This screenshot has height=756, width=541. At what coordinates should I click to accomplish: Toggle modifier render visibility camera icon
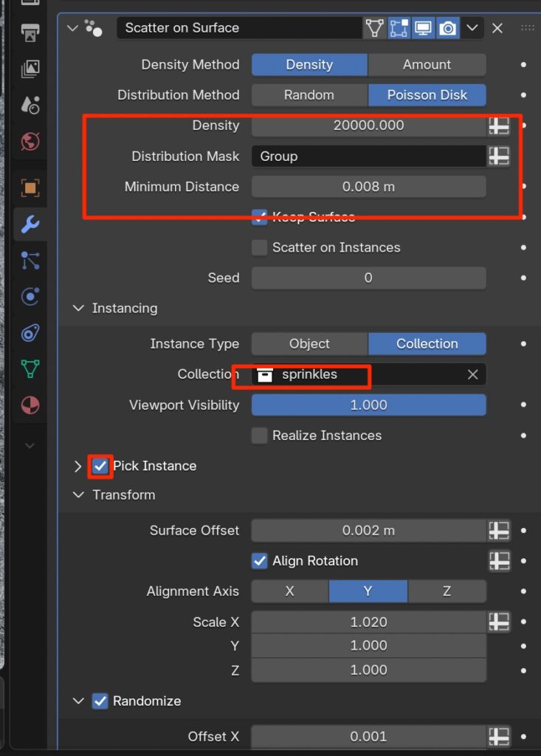(447, 28)
